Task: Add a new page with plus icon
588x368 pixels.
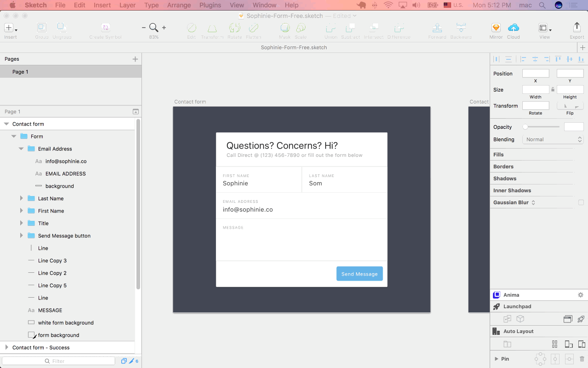Action: point(135,59)
